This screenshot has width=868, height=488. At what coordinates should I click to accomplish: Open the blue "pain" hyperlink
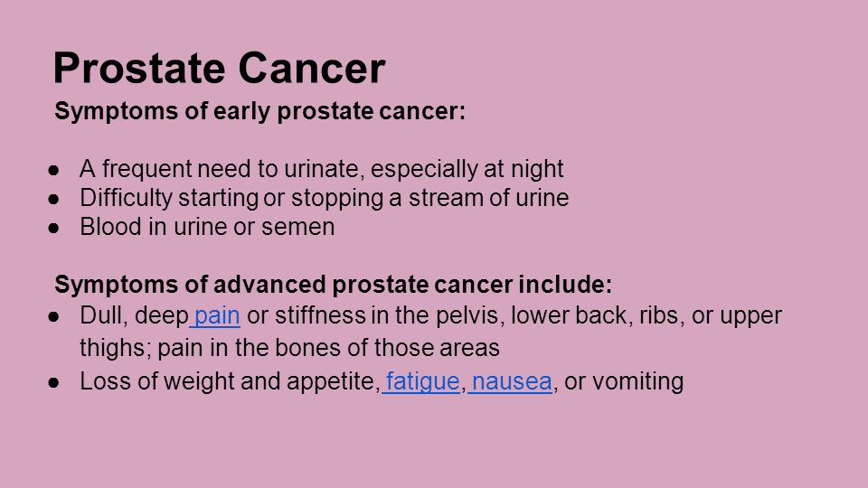click(217, 316)
